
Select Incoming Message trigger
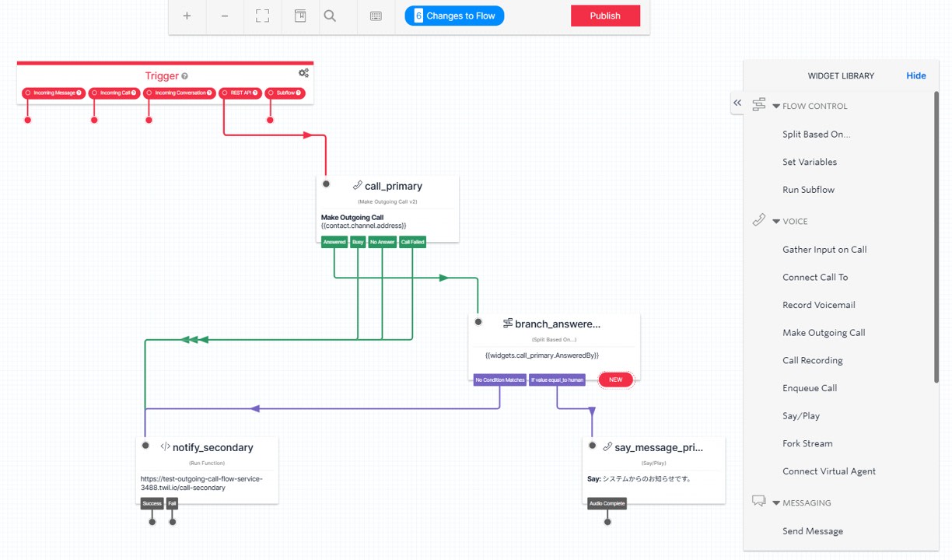[x=54, y=93]
